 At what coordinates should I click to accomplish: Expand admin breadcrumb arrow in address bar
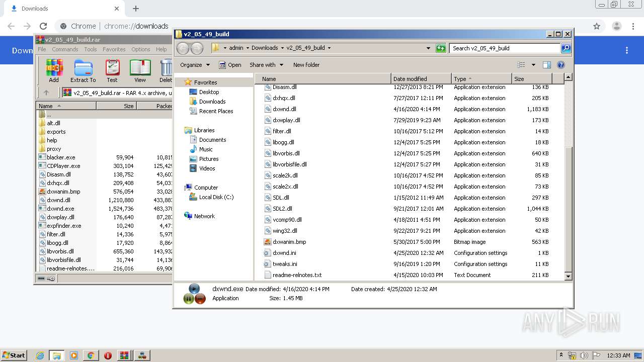click(247, 48)
